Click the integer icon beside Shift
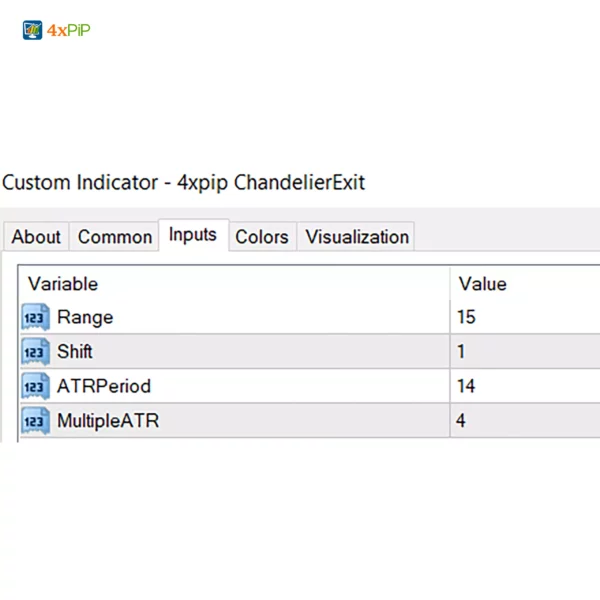The width and height of the screenshot is (600, 600). (x=35, y=352)
